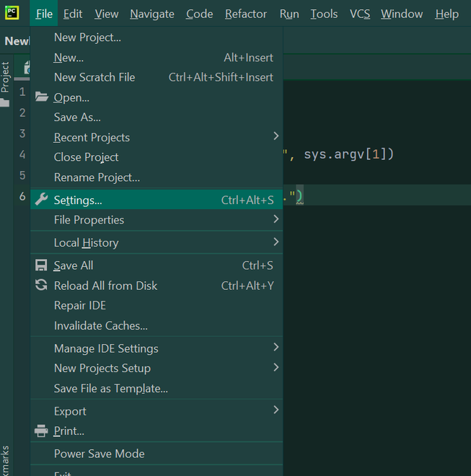Toggle Power Save Mode

(x=99, y=454)
